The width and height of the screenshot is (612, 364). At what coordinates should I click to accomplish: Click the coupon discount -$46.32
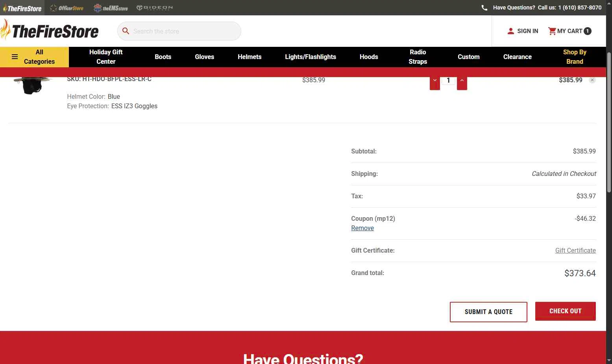click(x=585, y=218)
